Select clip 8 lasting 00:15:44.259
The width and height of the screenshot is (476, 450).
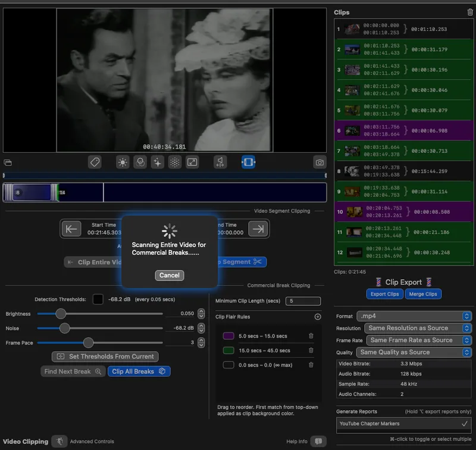click(x=404, y=171)
